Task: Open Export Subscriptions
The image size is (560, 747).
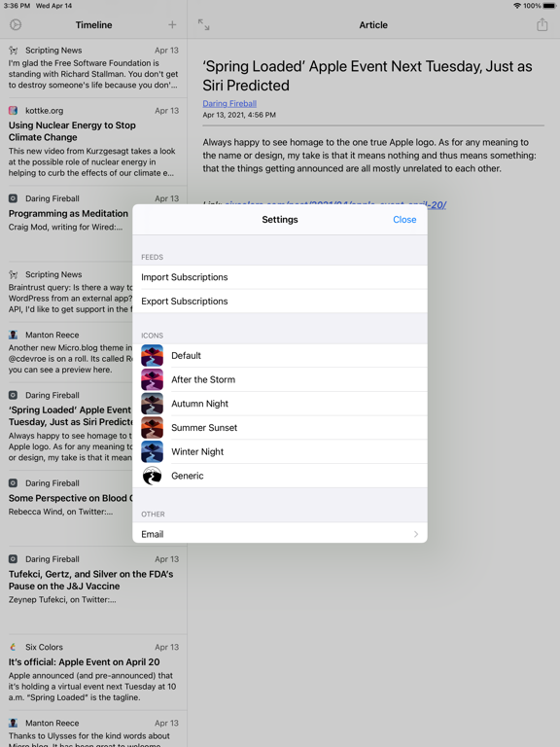Action: (280, 302)
